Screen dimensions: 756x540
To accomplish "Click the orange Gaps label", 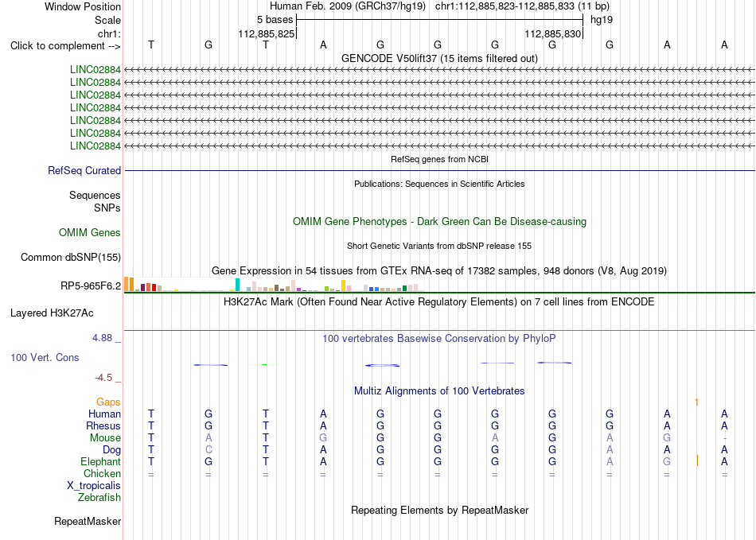I will click(108, 402).
